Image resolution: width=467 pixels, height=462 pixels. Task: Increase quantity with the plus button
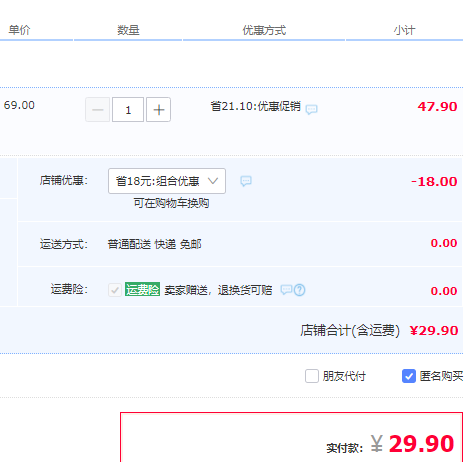(159, 110)
